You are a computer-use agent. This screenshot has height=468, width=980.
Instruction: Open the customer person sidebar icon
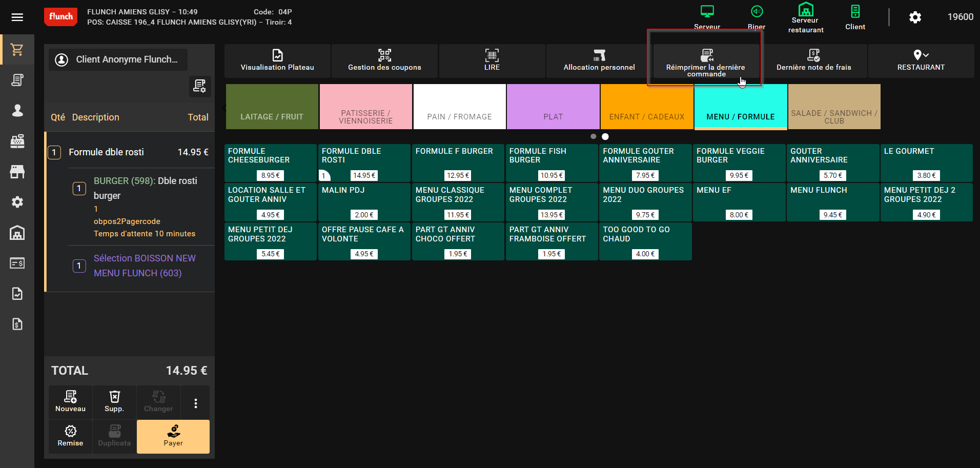click(17, 110)
